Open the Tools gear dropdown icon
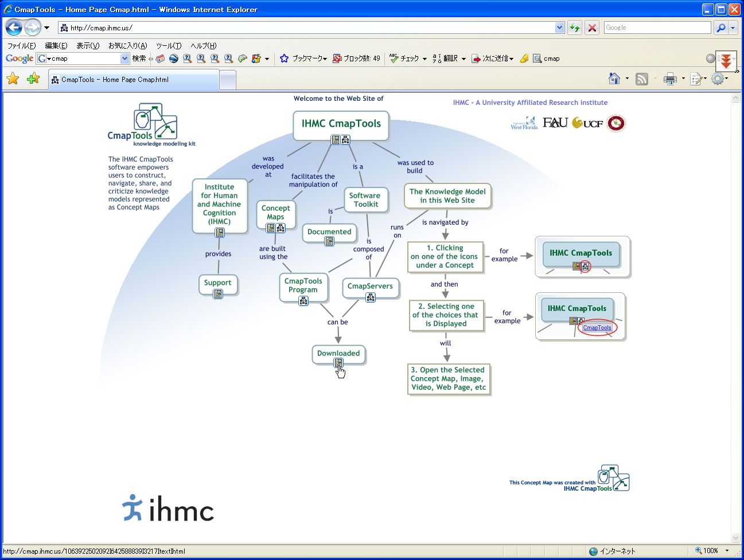The image size is (744, 560). 719,79
